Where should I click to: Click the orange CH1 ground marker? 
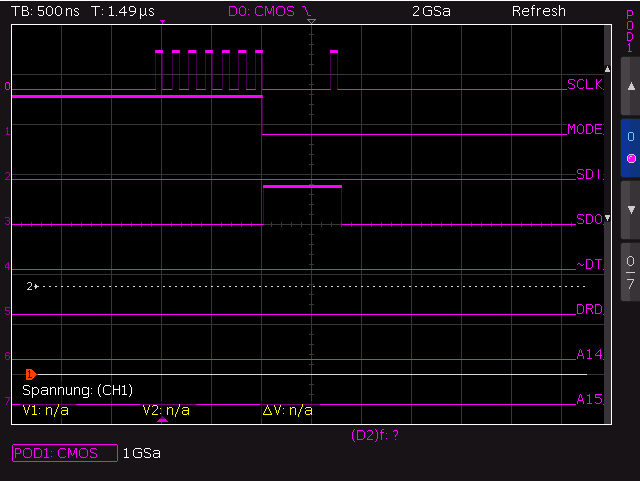(x=31, y=374)
